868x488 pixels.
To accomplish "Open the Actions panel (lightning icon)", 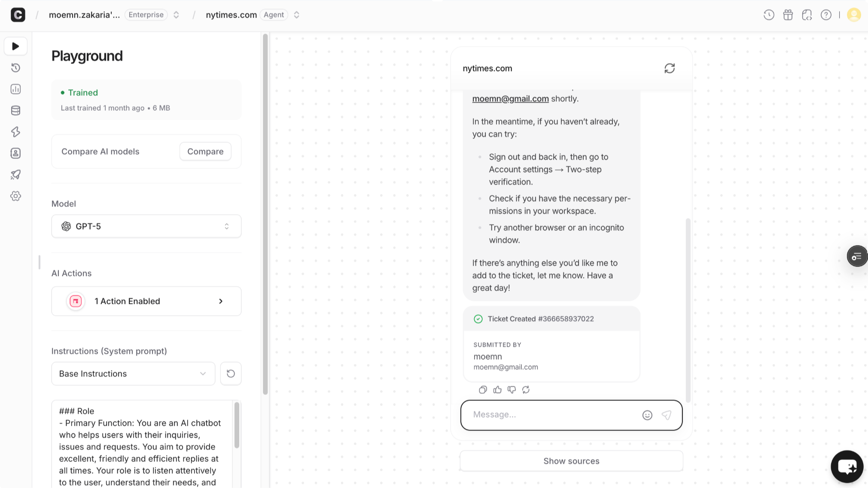I will (15, 132).
